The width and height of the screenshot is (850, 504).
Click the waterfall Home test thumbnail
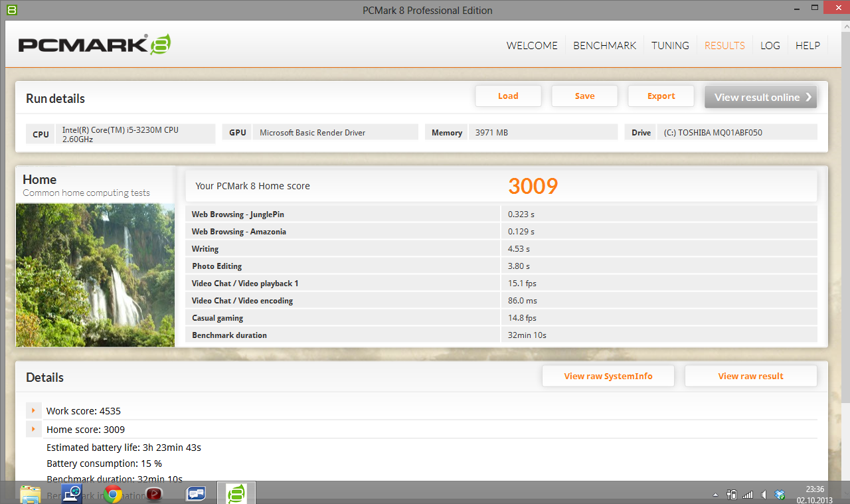(95, 274)
